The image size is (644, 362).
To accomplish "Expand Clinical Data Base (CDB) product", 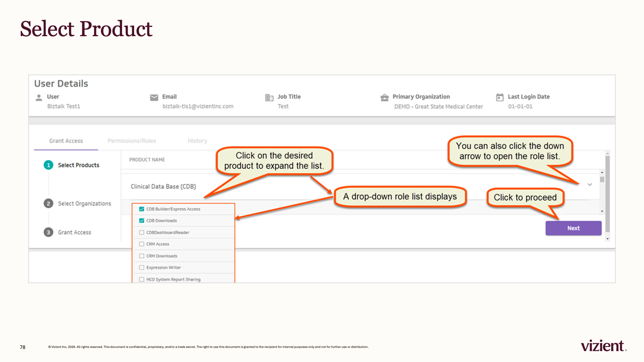I will point(163,186).
